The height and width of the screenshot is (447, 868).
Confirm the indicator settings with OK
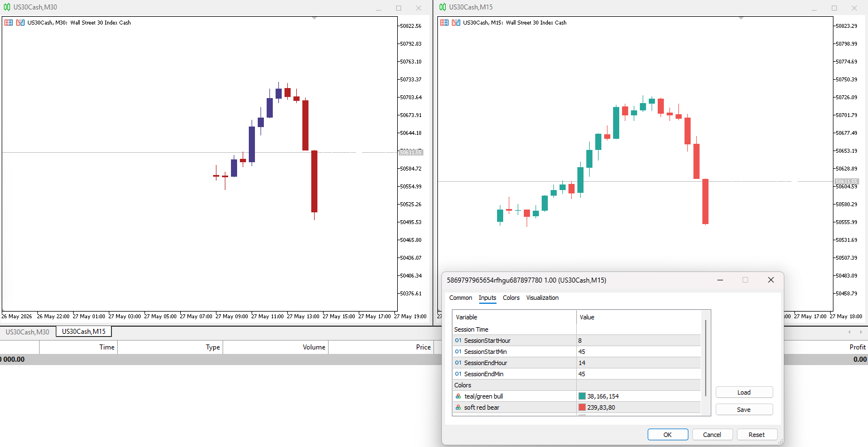(667, 435)
